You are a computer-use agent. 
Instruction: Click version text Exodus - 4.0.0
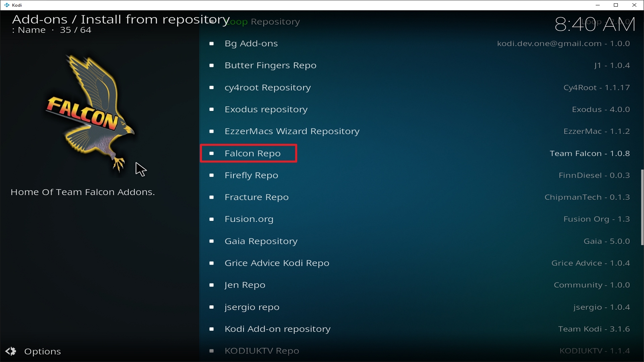(601, 110)
